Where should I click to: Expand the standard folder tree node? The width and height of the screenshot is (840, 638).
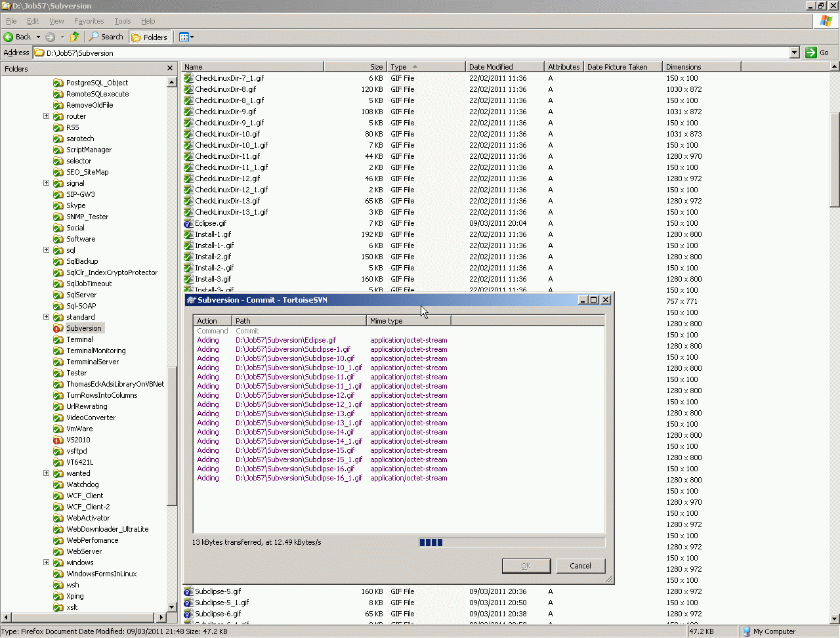pyautogui.click(x=46, y=317)
